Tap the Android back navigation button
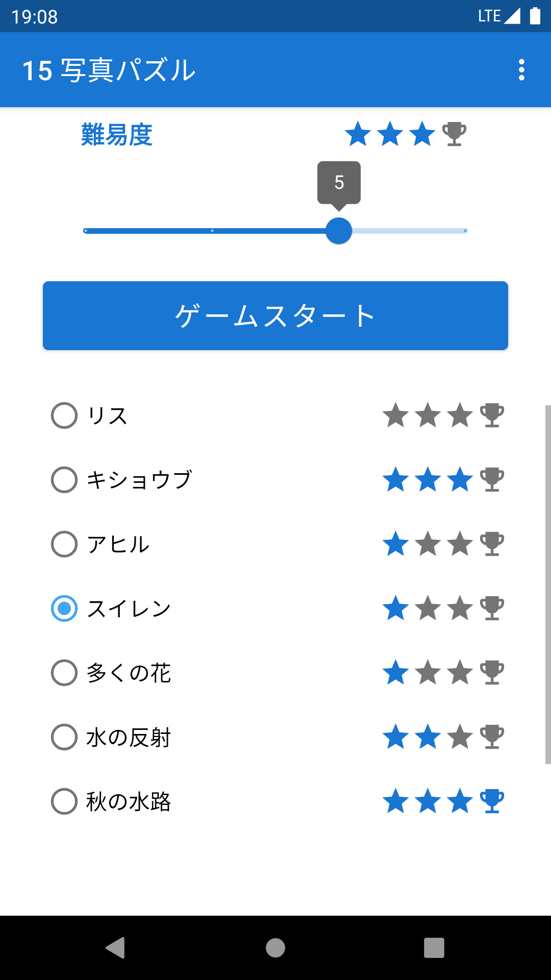 click(x=116, y=948)
